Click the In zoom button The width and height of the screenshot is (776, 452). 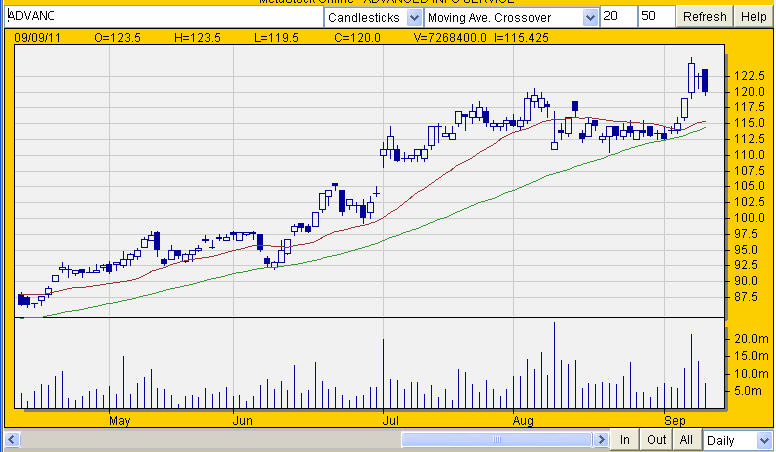[x=625, y=440]
